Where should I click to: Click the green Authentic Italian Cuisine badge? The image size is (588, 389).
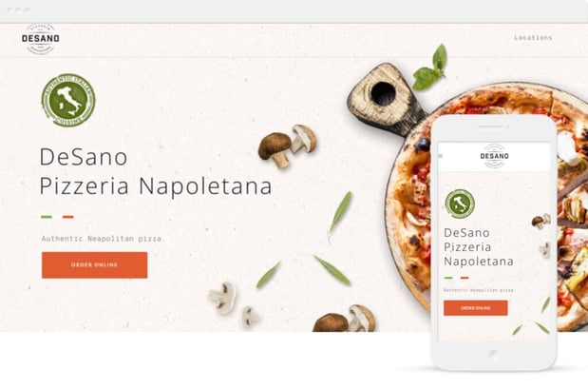pos(68,100)
